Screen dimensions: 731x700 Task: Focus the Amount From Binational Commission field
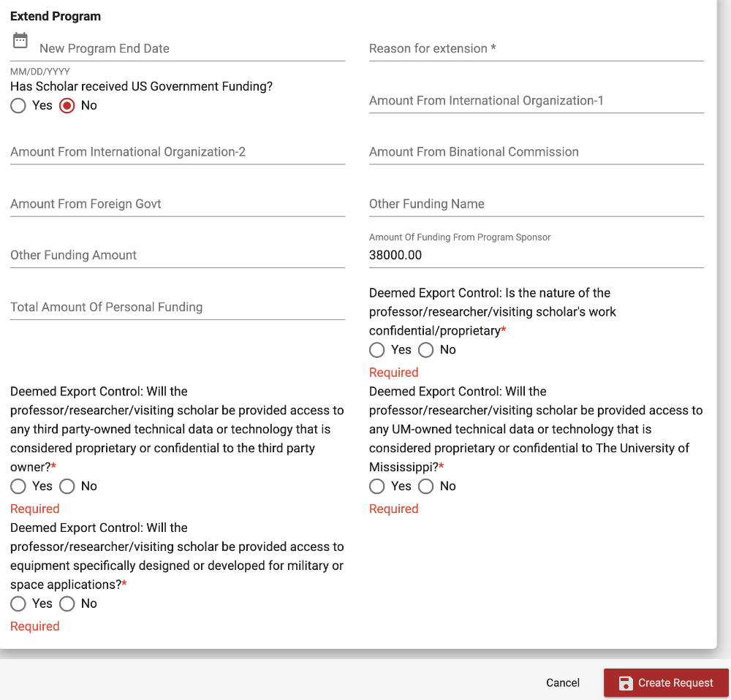(536, 152)
